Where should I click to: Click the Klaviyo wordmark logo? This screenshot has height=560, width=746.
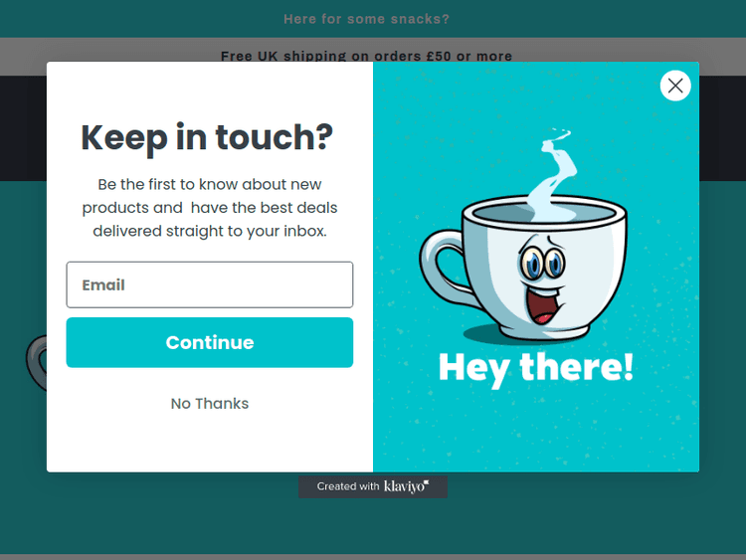click(404, 486)
